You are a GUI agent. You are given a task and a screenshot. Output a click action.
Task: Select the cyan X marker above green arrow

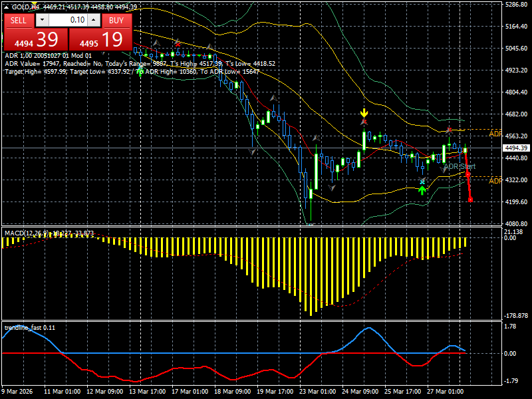pos(422,182)
